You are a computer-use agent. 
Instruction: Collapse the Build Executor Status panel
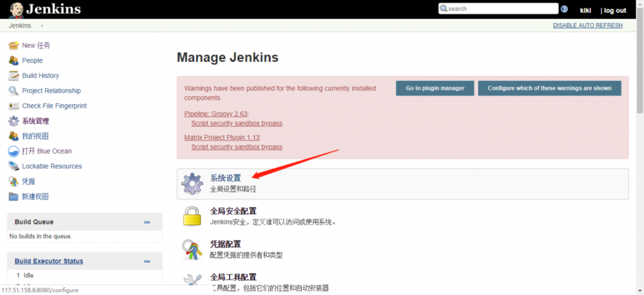(147, 261)
